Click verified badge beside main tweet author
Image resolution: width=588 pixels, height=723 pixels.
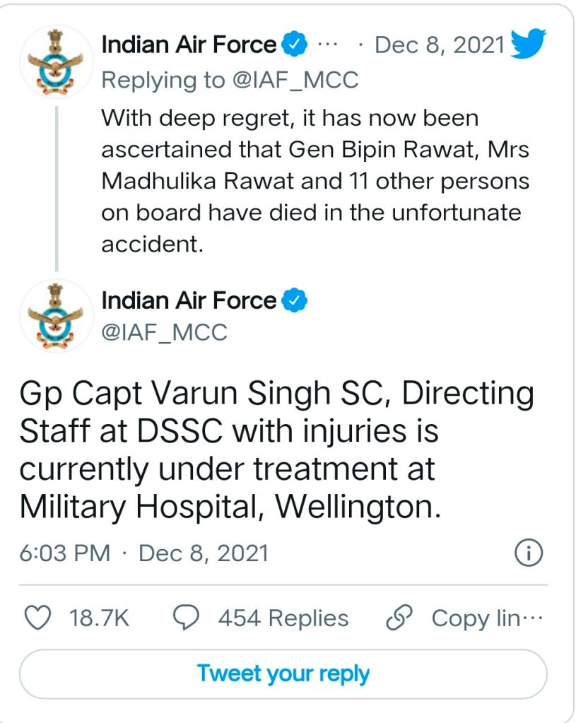(x=295, y=301)
